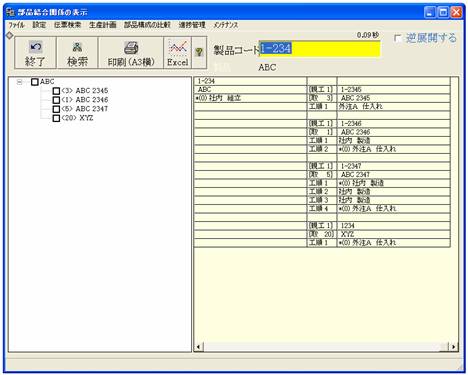Check the box for <1> ABC 2346
Viewport: 468px width, 375px height.
(56, 100)
